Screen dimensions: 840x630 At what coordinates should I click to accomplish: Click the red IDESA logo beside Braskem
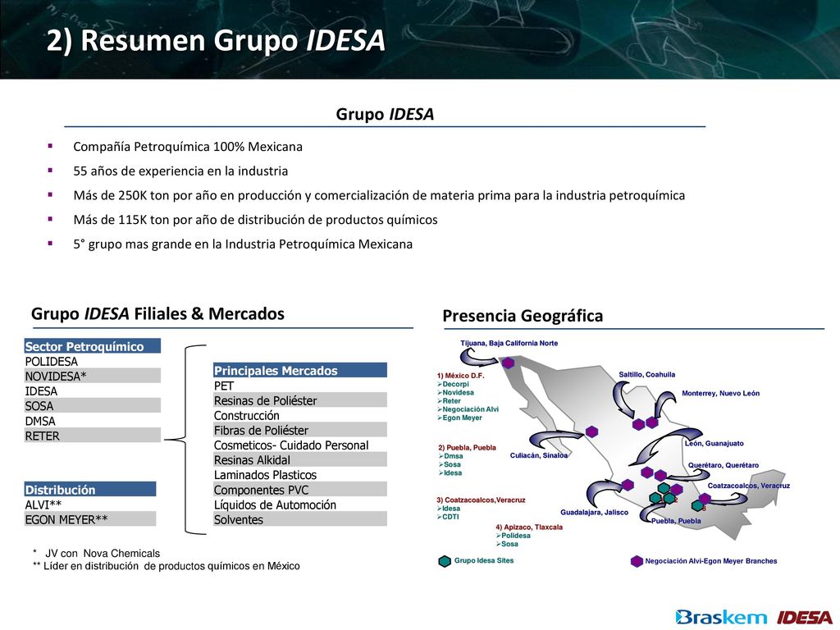click(x=805, y=618)
